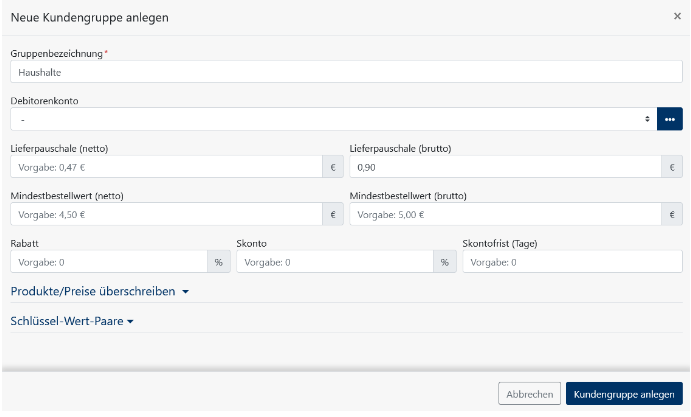Screen dimensions: 691x417
Task: Click Kundengruppe anlegen button
Action: [624, 394]
